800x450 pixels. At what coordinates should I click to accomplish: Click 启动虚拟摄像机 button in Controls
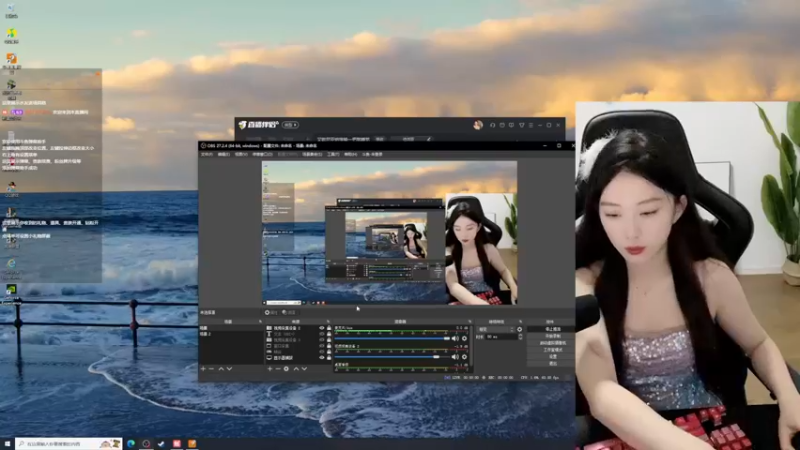pyautogui.click(x=551, y=343)
